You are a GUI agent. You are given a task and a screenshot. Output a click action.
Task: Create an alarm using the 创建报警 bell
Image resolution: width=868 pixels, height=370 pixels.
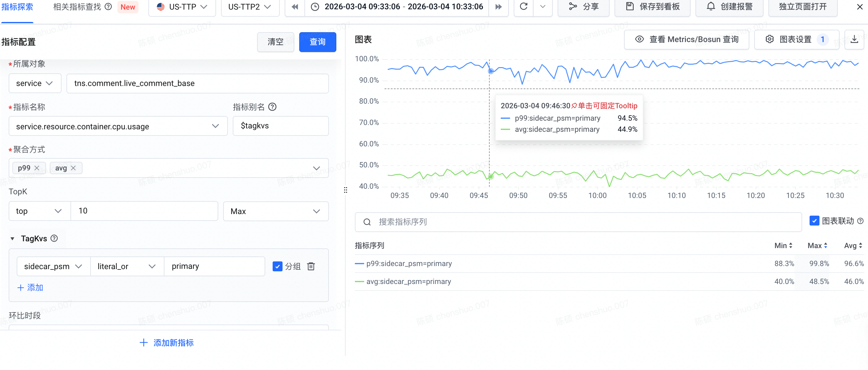(729, 7)
